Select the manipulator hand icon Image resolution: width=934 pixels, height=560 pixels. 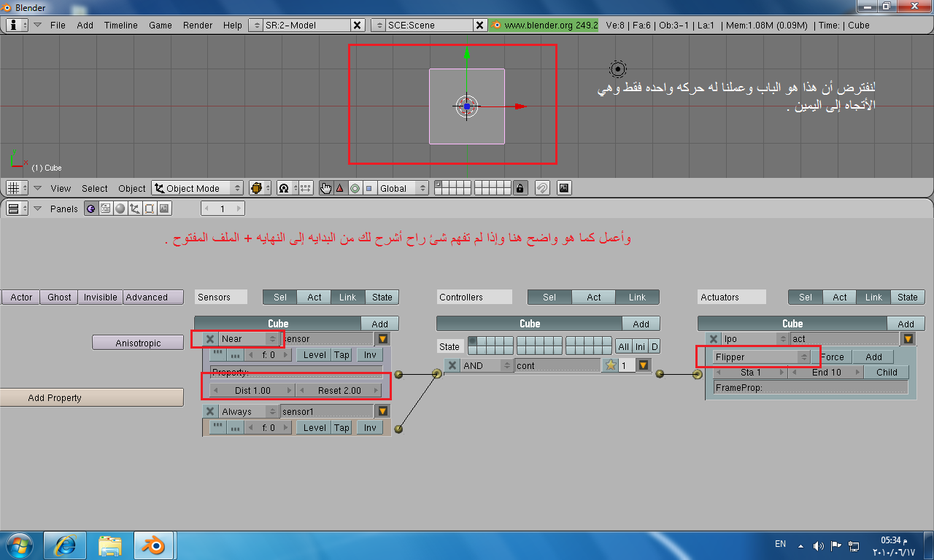325,188
